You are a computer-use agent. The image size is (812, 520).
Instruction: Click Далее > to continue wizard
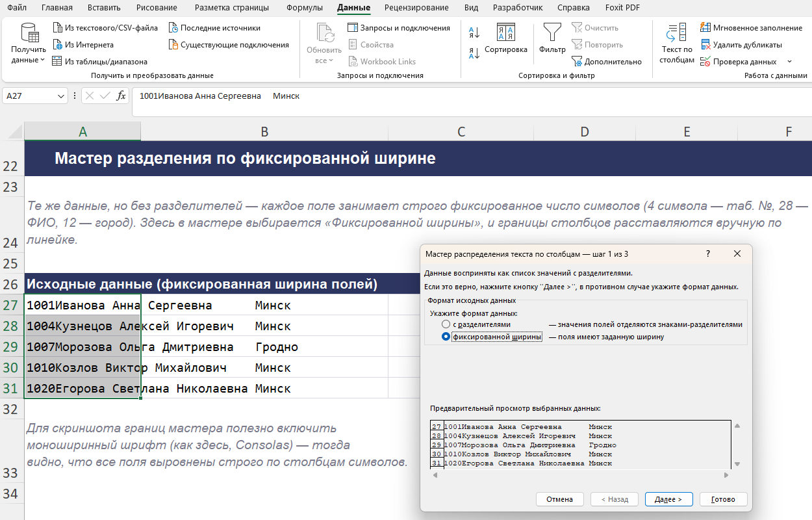(x=668, y=499)
